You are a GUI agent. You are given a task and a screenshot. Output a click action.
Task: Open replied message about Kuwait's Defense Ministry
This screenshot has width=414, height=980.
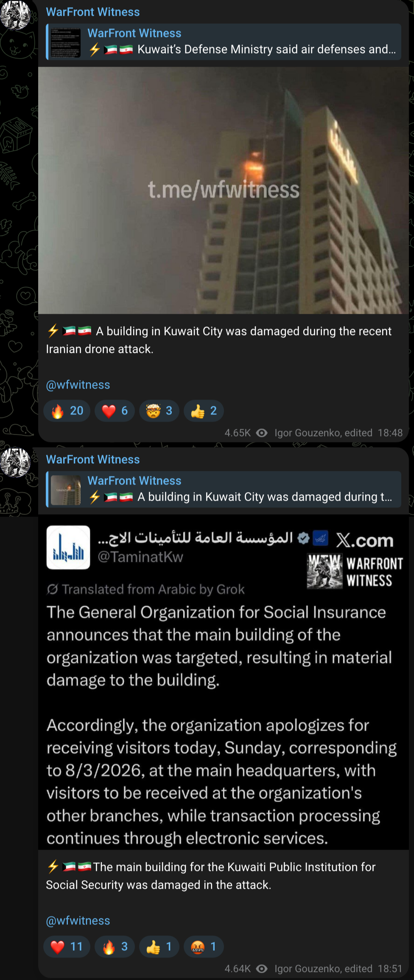(x=224, y=42)
